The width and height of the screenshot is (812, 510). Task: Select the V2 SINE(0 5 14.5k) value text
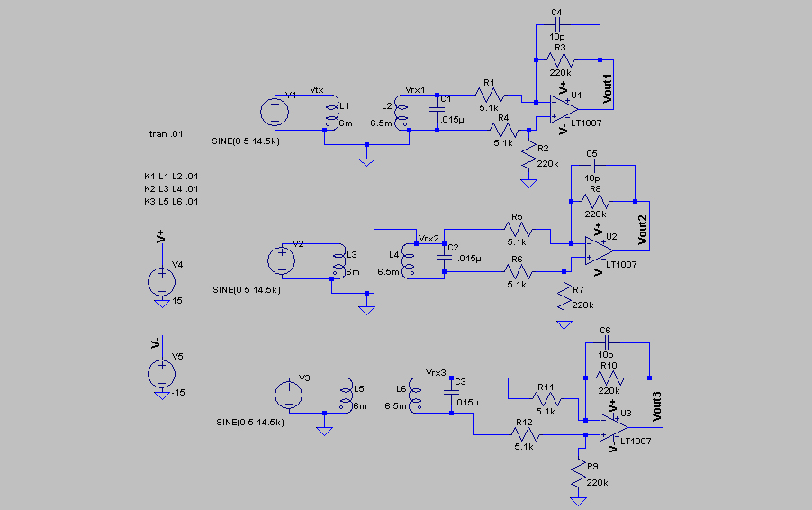pyautogui.click(x=247, y=290)
